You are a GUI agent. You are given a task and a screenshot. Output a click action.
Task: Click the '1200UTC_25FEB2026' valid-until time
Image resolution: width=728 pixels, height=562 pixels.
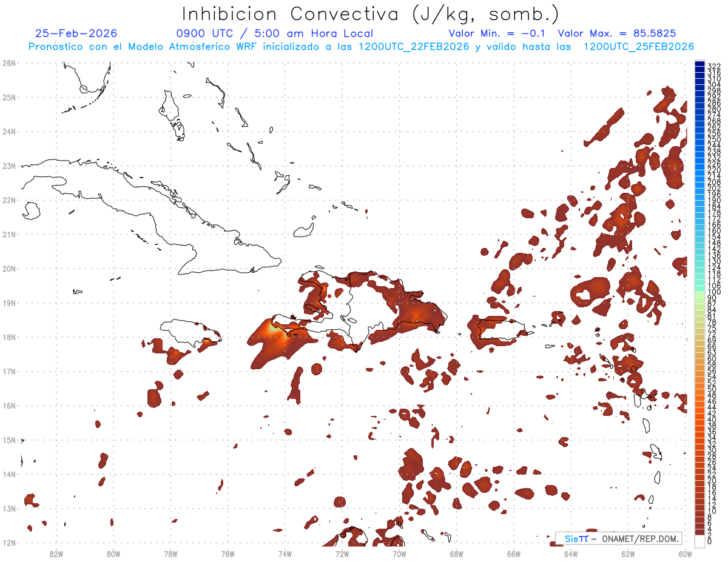638,47
